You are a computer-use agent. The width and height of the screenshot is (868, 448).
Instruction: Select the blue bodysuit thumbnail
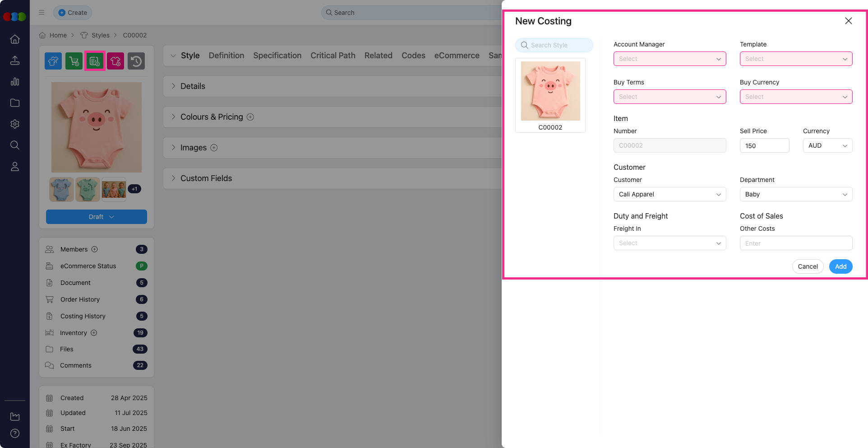coord(61,189)
